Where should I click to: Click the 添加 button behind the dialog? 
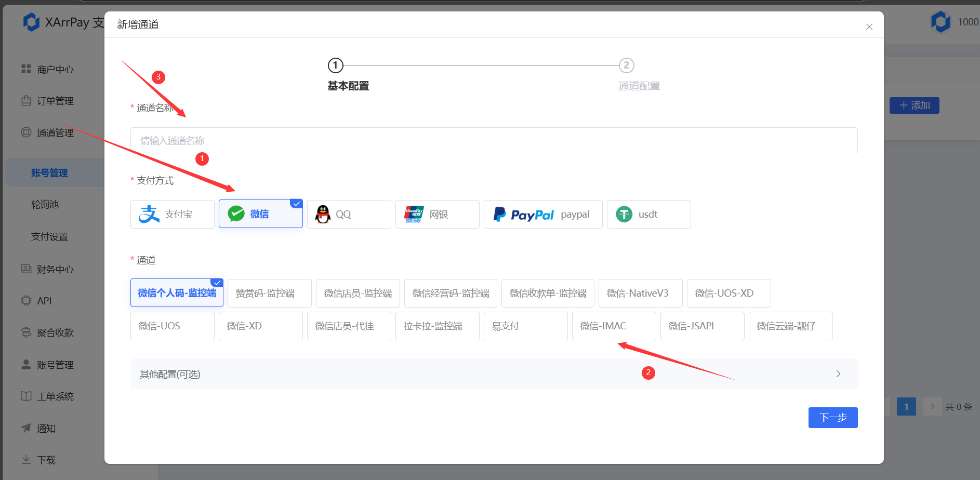click(x=914, y=105)
